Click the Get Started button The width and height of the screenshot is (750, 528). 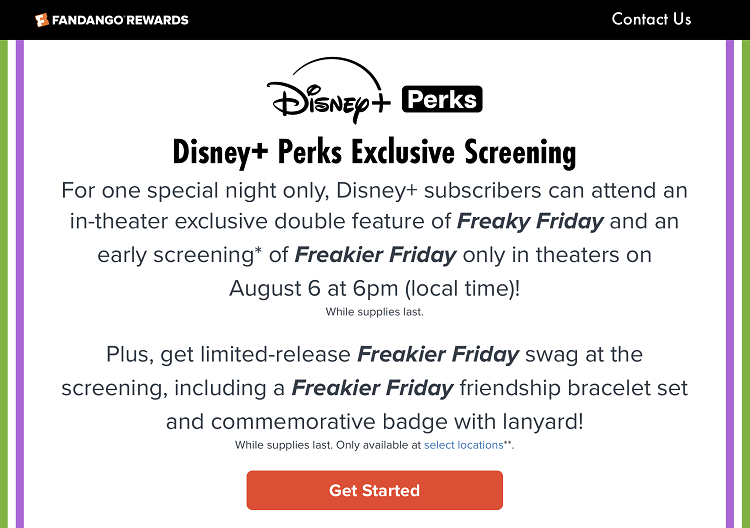pos(375,490)
